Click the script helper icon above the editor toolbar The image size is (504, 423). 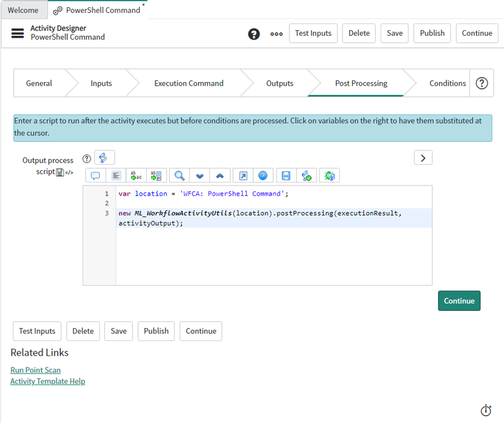[x=104, y=158]
